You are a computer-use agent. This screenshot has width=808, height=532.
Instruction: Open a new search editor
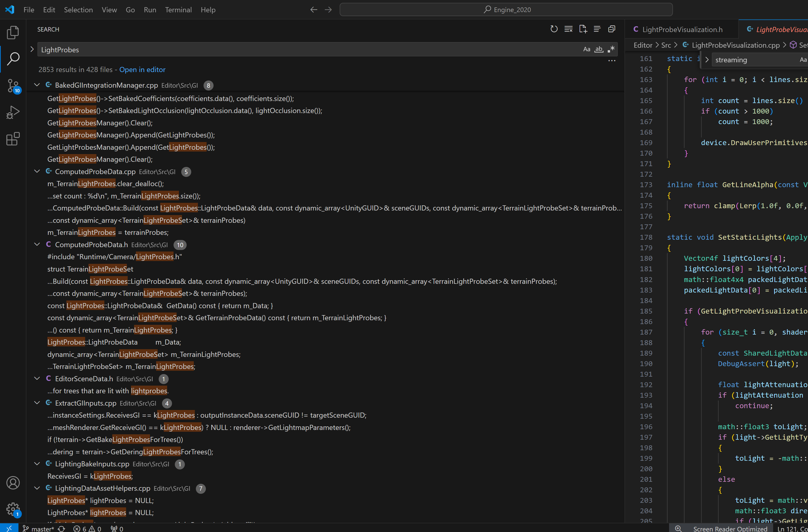click(583, 29)
